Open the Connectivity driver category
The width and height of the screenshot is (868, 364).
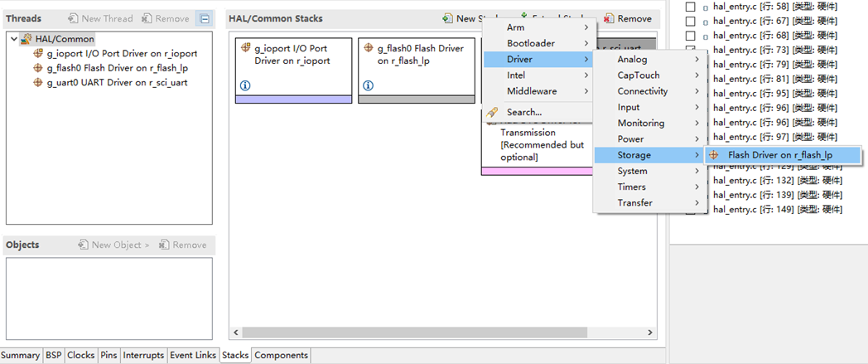[650, 91]
